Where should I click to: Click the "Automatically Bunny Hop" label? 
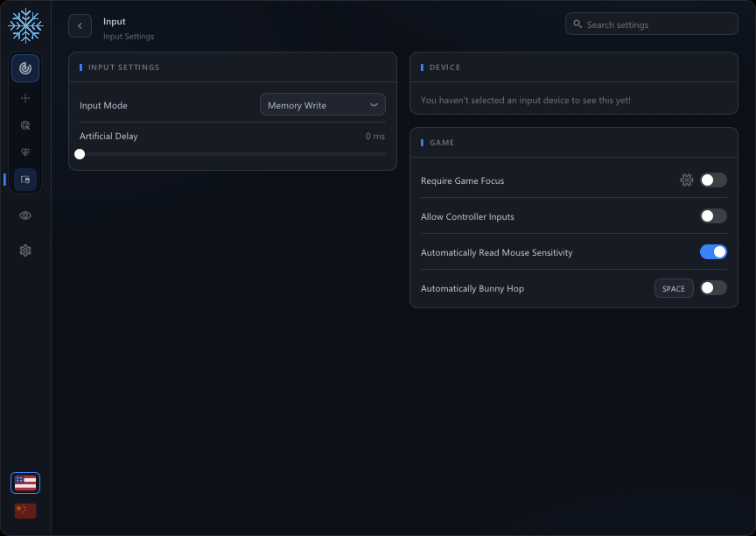click(x=472, y=288)
